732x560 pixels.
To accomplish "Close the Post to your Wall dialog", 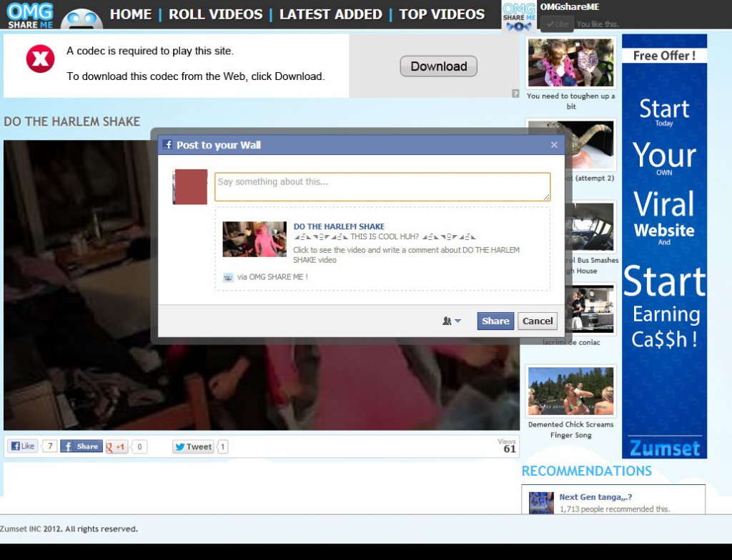I will click(554, 145).
